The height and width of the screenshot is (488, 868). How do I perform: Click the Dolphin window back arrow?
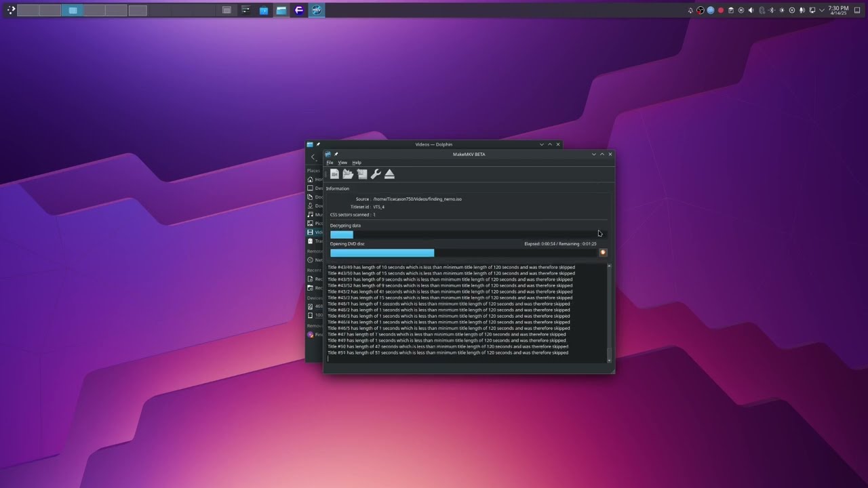313,157
